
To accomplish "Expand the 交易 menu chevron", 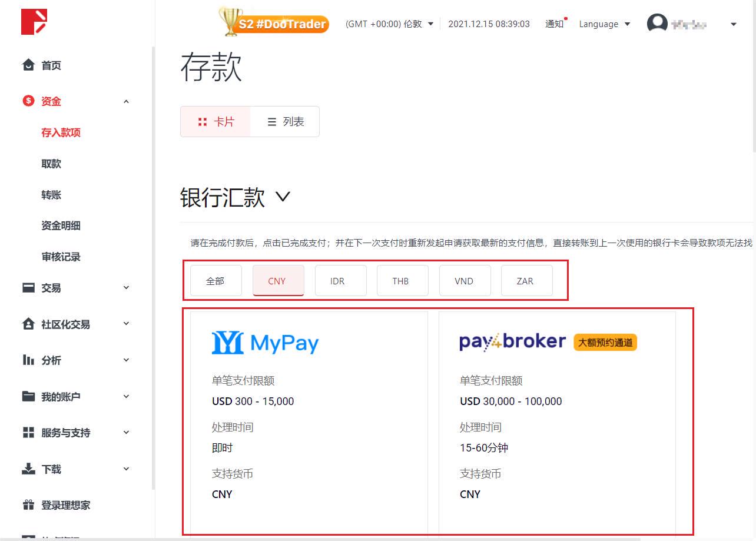I will 126,288.
